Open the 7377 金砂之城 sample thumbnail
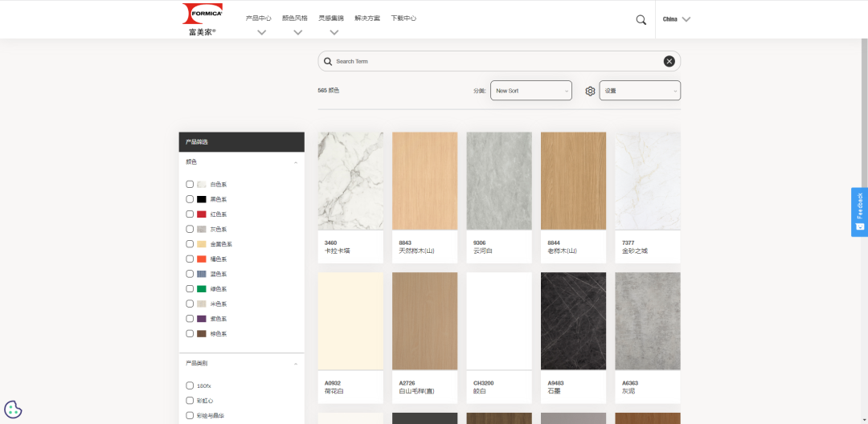The height and width of the screenshot is (424, 868). pos(648,181)
